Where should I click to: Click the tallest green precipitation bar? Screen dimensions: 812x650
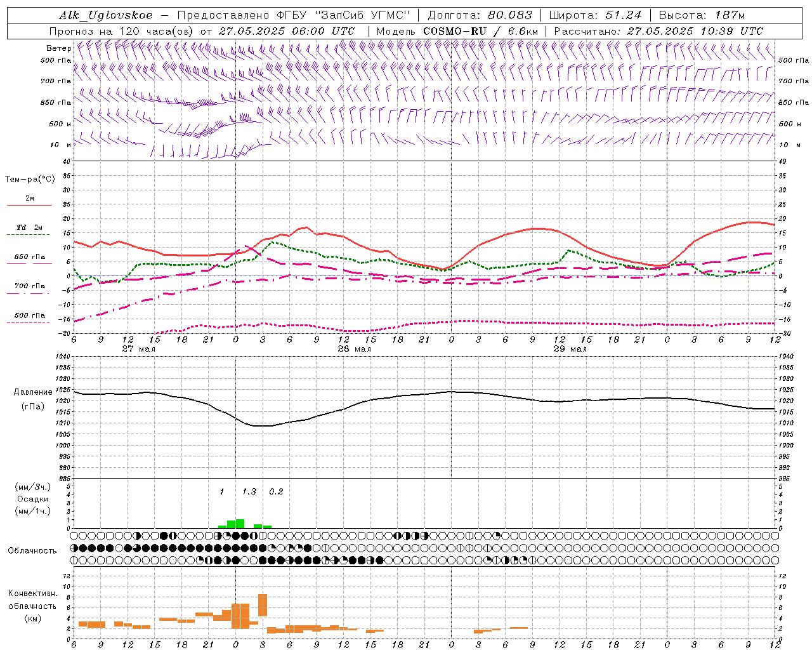tap(240, 524)
